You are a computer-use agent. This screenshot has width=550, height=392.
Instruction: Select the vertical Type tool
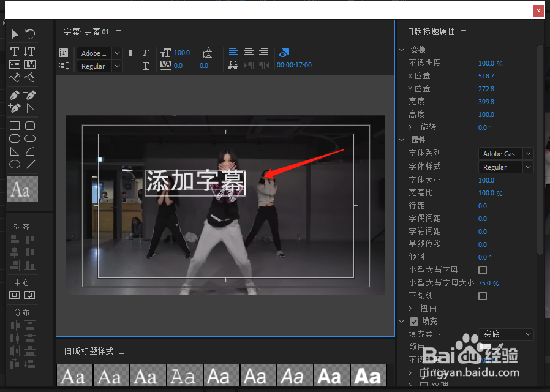[29, 51]
